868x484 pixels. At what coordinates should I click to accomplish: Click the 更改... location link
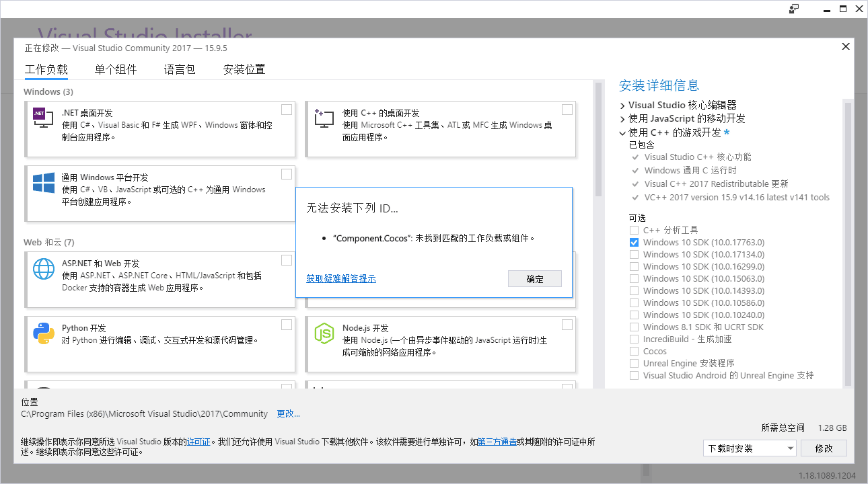pyautogui.click(x=289, y=414)
